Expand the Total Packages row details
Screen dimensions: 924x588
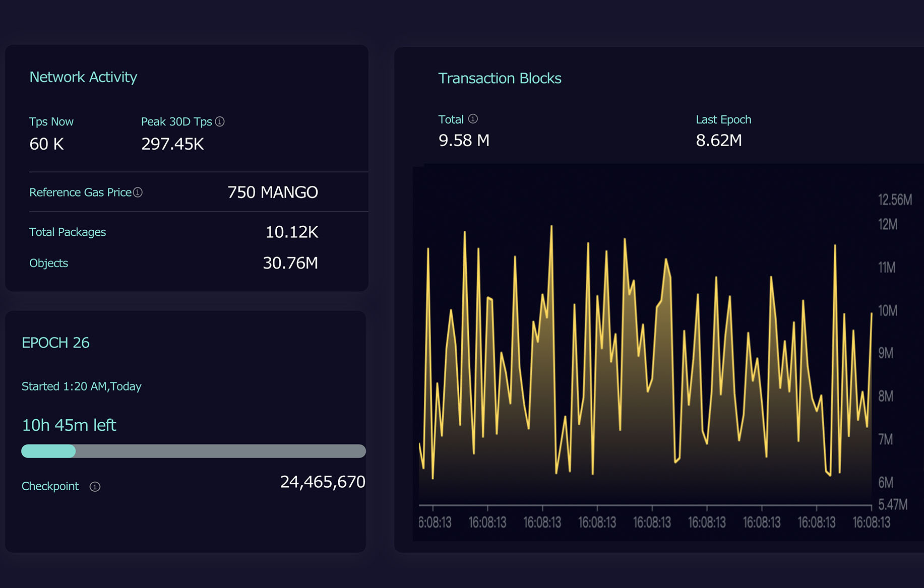coord(68,232)
